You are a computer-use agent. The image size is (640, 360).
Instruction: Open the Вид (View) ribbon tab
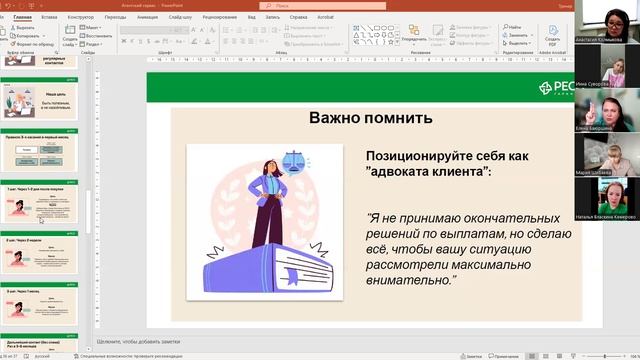251,17
